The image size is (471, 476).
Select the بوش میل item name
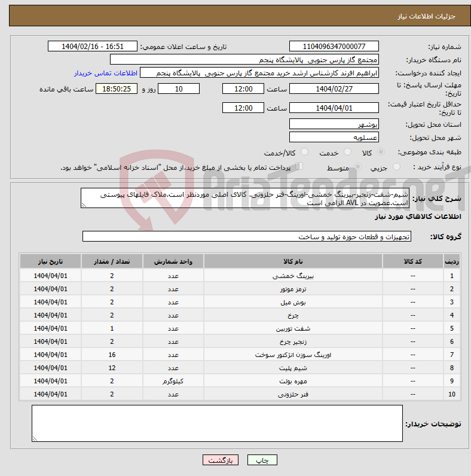(293, 303)
